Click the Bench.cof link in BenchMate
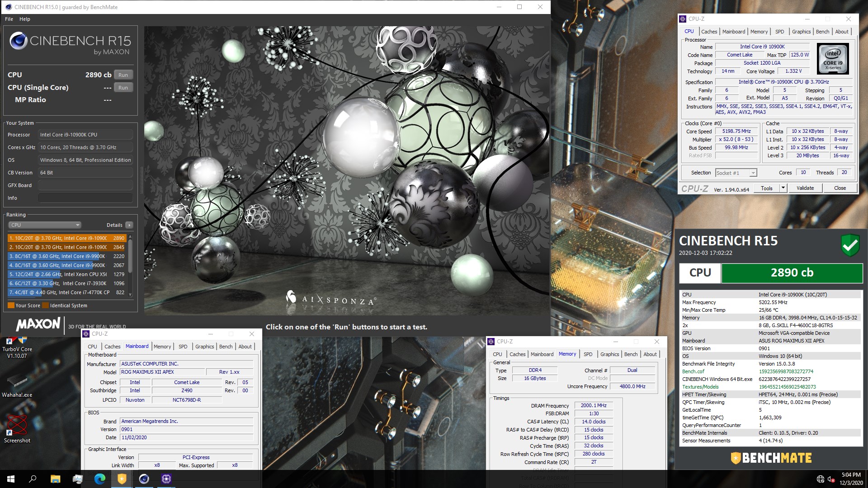The width and height of the screenshot is (868, 488). coord(693,371)
